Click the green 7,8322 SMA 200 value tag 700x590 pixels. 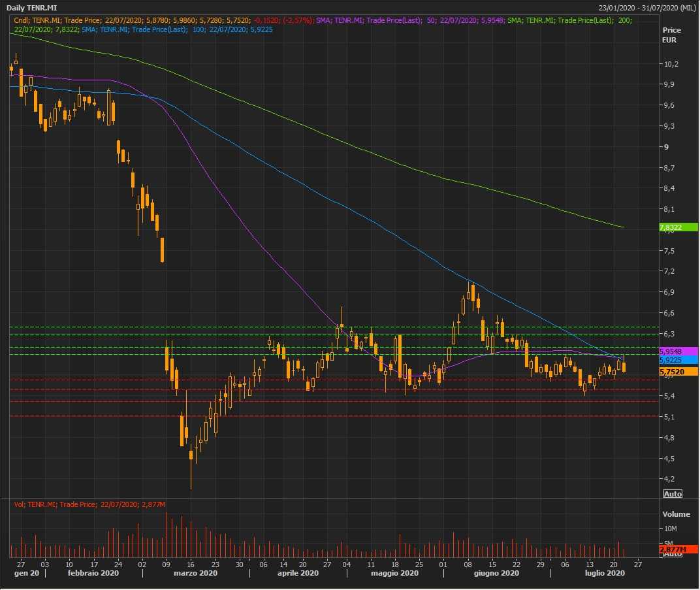click(x=678, y=227)
